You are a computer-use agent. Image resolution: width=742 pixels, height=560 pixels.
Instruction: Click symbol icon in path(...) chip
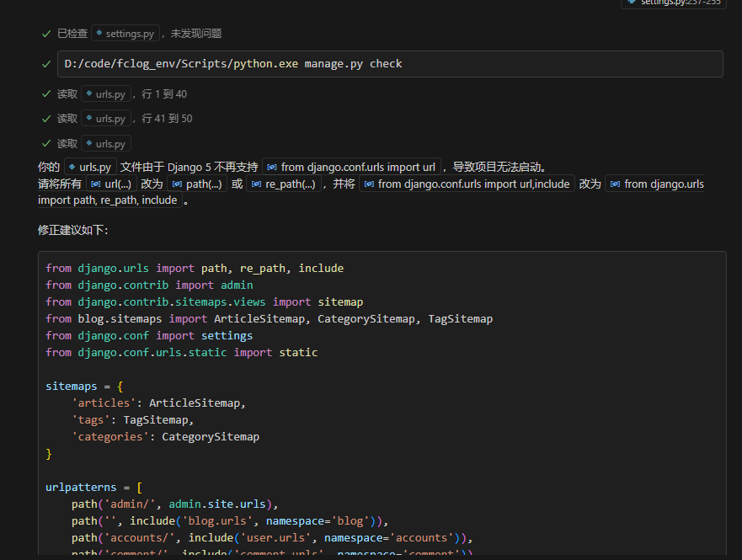[x=178, y=184]
